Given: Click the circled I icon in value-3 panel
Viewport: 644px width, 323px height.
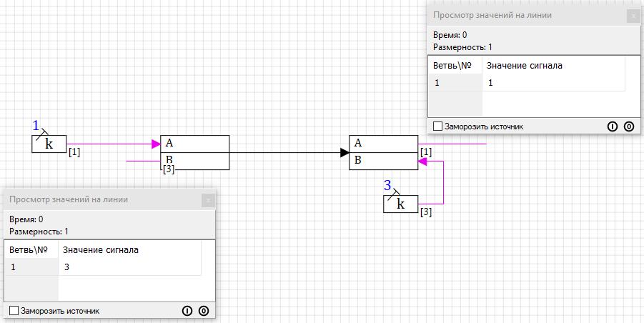Looking at the screenshot, I should click(187, 311).
